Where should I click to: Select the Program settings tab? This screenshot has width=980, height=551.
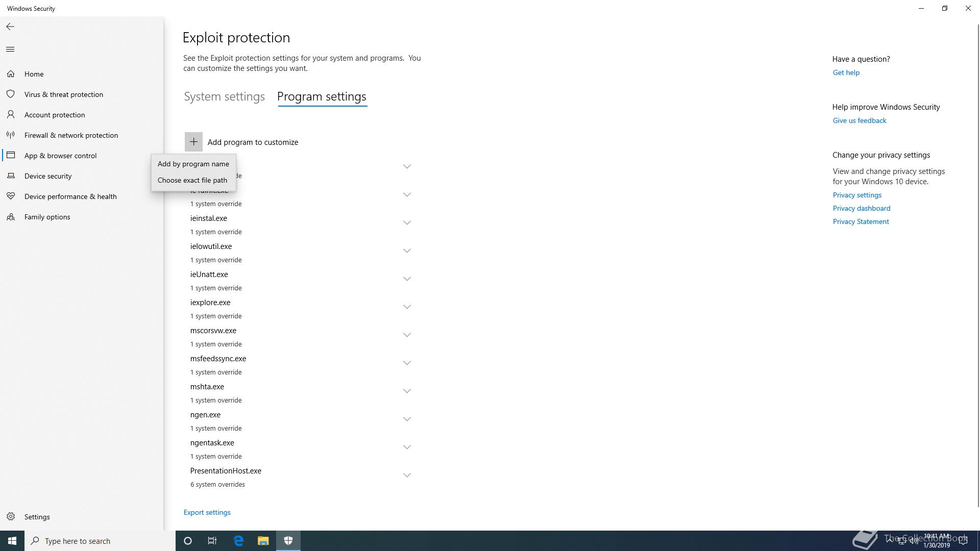pos(322,96)
